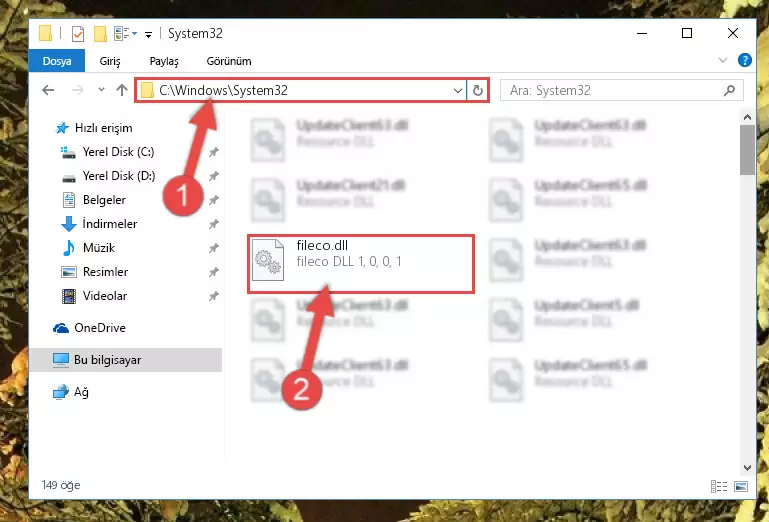The image size is (769, 522).
Task: Go up one folder level
Action: pos(122,90)
